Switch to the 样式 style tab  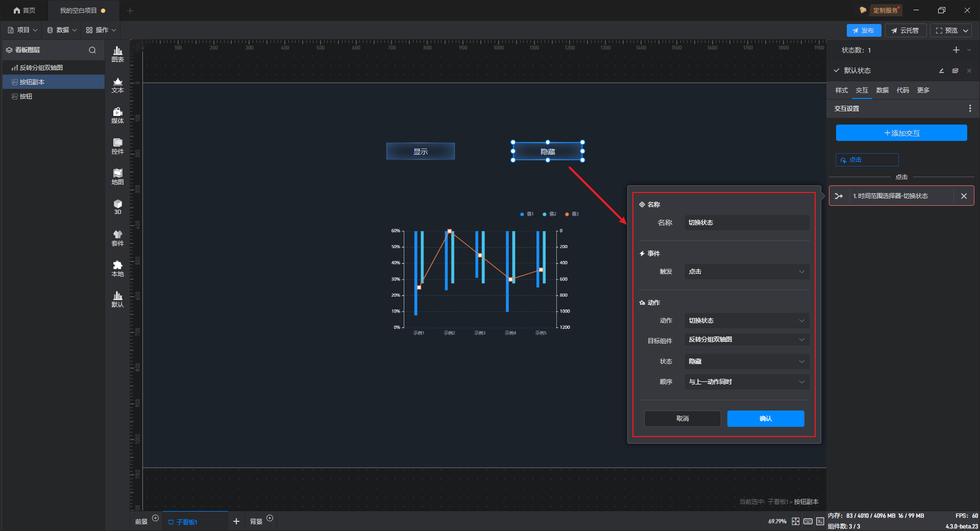[841, 90]
